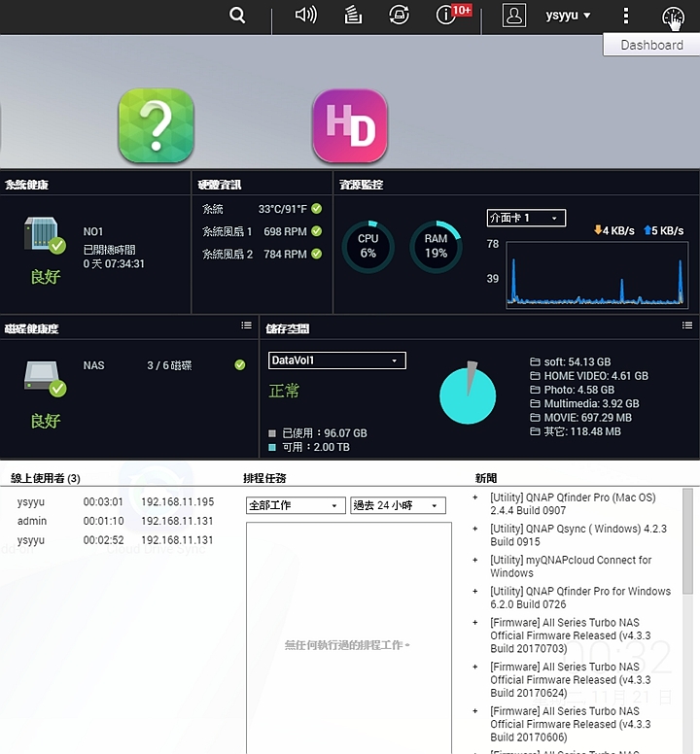The height and width of the screenshot is (754, 700).
Task: Expand the DataVol1 volume dropdown
Action: point(336,360)
